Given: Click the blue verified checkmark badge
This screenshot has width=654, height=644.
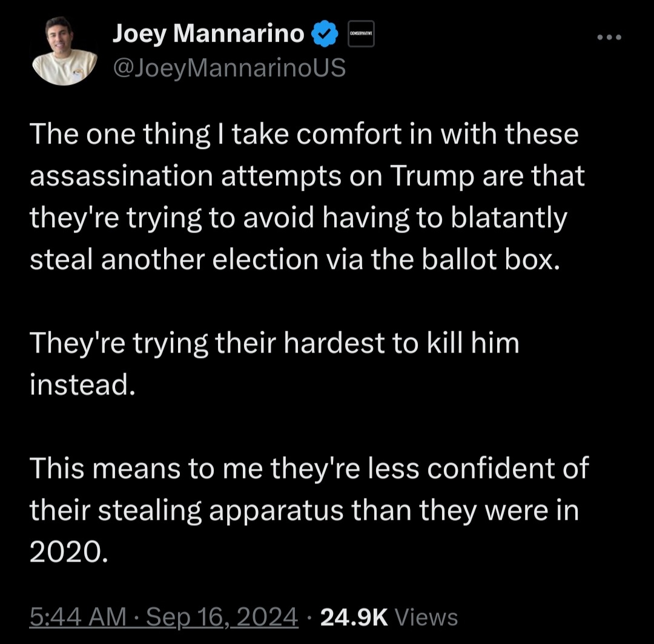Looking at the screenshot, I should 325,35.
